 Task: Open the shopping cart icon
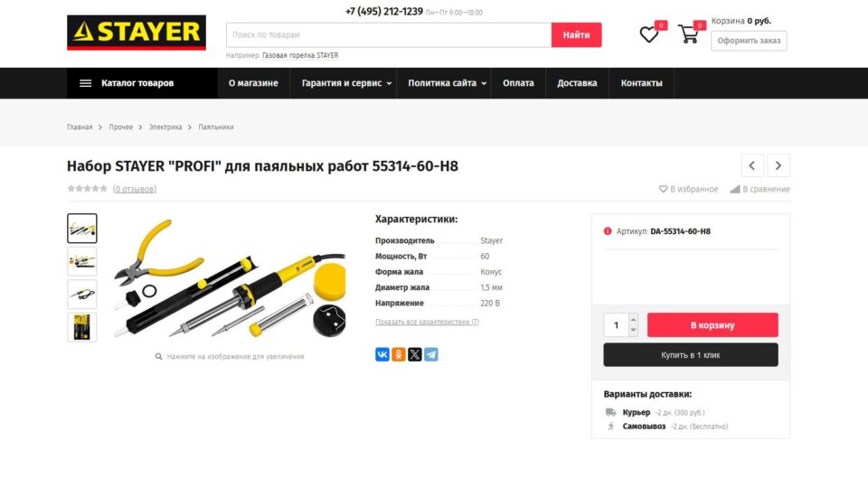click(x=688, y=34)
